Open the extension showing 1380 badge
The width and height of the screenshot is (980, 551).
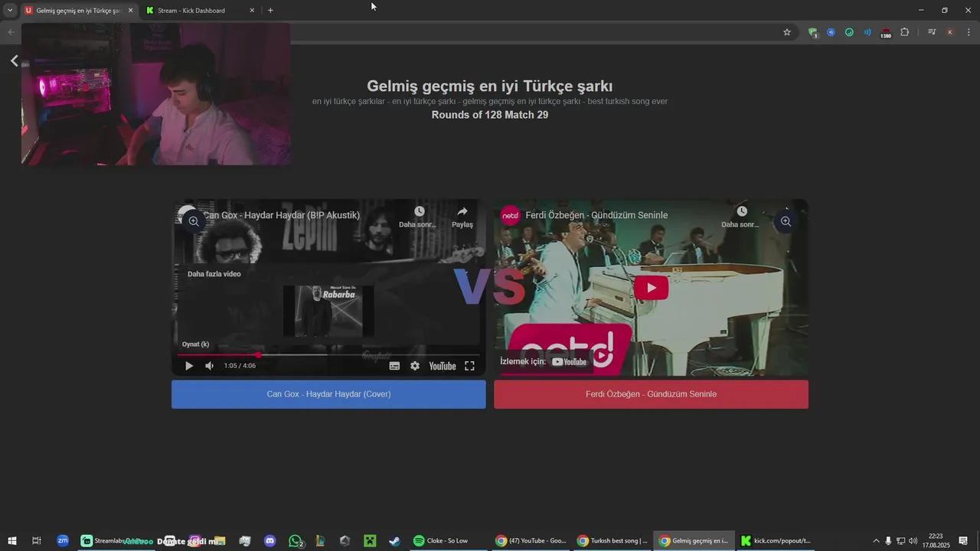tap(886, 33)
